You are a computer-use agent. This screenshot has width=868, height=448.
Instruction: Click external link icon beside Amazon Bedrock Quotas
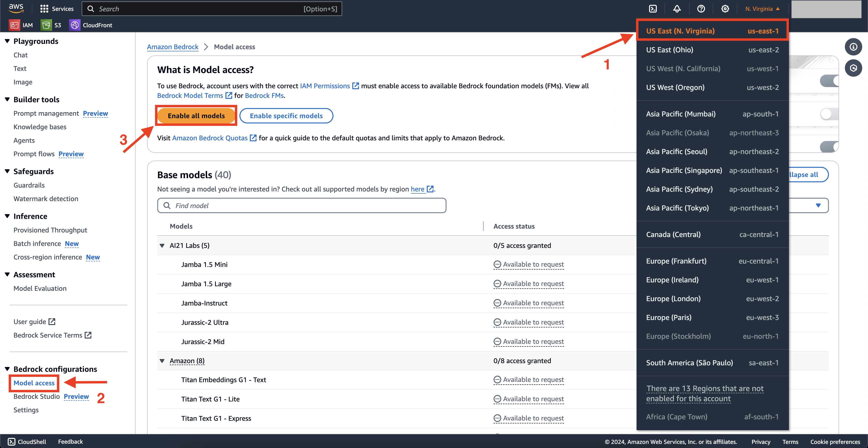(253, 138)
